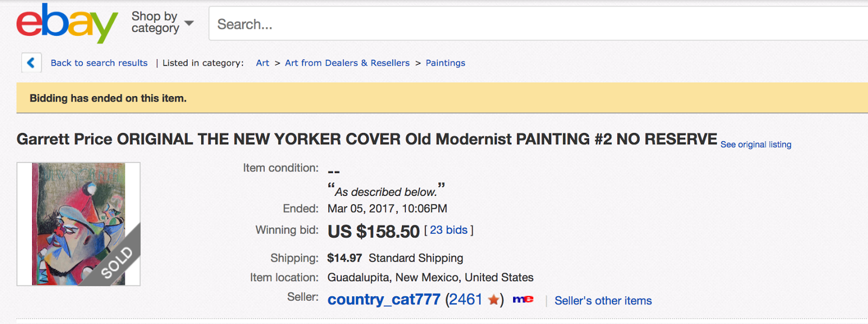This screenshot has height=324, width=868.
Task: Open the See original listing link
Action: click(756, 144)
